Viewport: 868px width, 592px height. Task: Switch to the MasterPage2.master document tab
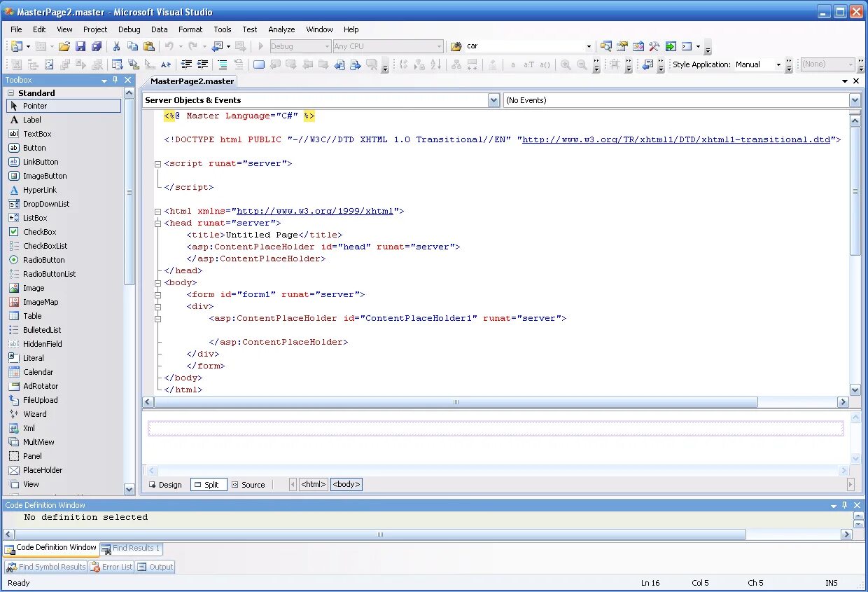coord(192,81)
